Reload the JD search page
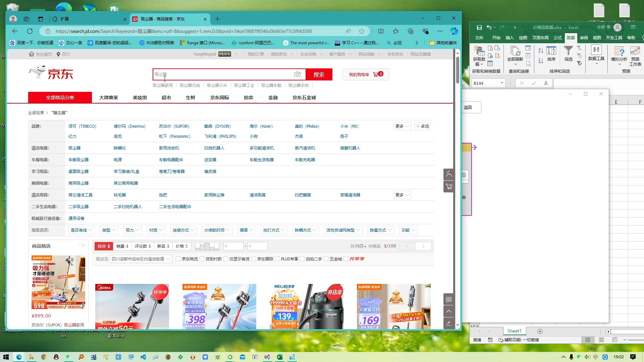 [30, 31]
